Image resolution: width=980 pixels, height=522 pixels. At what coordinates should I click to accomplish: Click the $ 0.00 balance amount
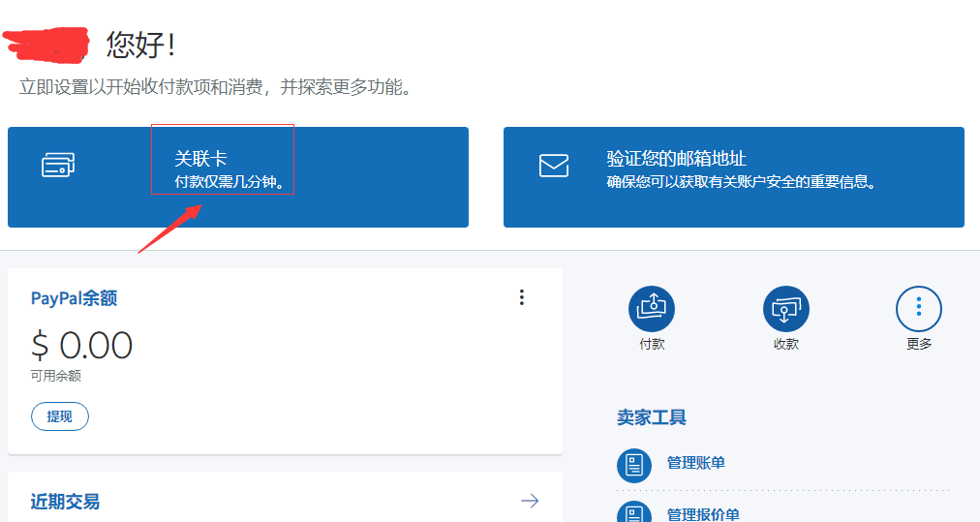pyautogui.click(x=82, y=345)
